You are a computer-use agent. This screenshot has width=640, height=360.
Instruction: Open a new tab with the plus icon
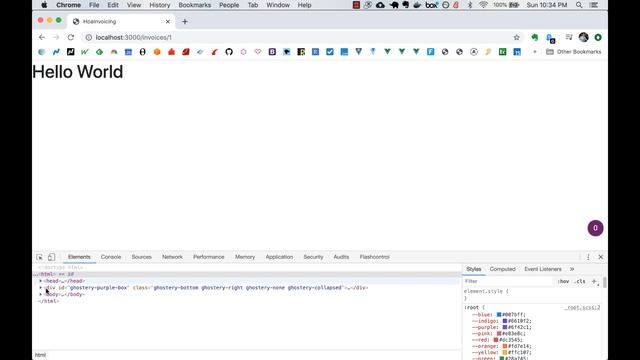(185, 21)
